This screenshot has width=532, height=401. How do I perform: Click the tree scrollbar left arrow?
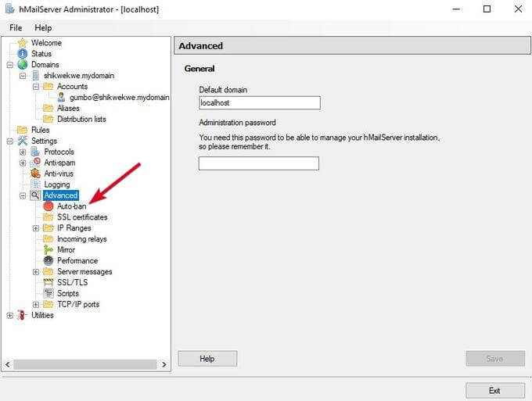(x=8, y=364)
